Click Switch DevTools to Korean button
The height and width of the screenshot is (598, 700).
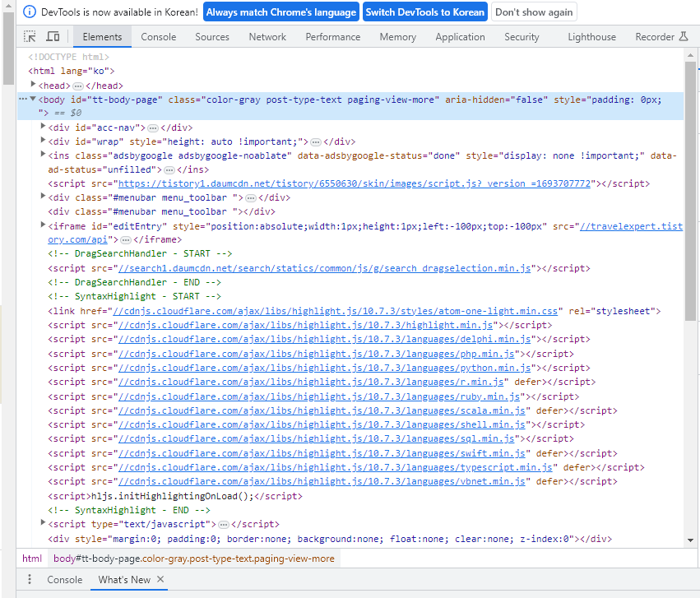(425, 12)
